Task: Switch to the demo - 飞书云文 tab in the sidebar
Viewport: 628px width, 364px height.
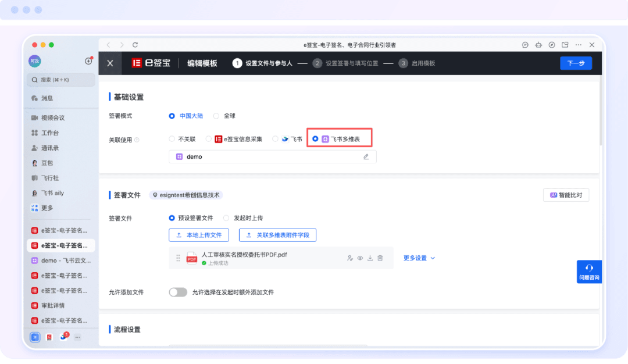Action: [61, 260]
